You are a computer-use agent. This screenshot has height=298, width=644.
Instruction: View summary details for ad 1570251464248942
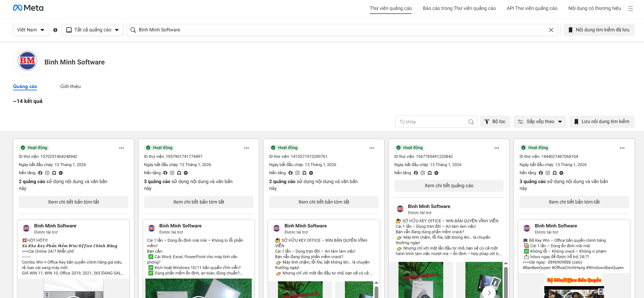point(73,202)
